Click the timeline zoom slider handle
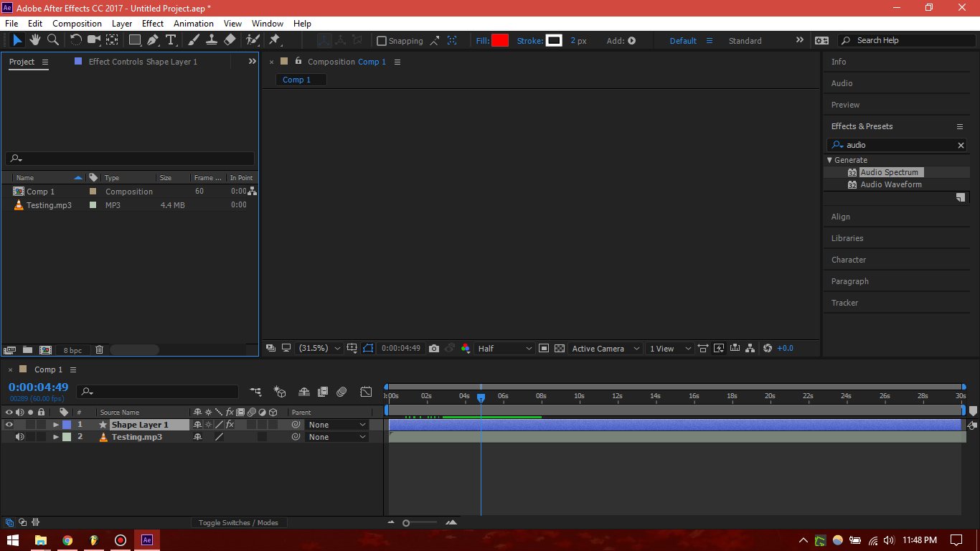Image resolution: width=980 pixels, height=551 pixels. 406,523
